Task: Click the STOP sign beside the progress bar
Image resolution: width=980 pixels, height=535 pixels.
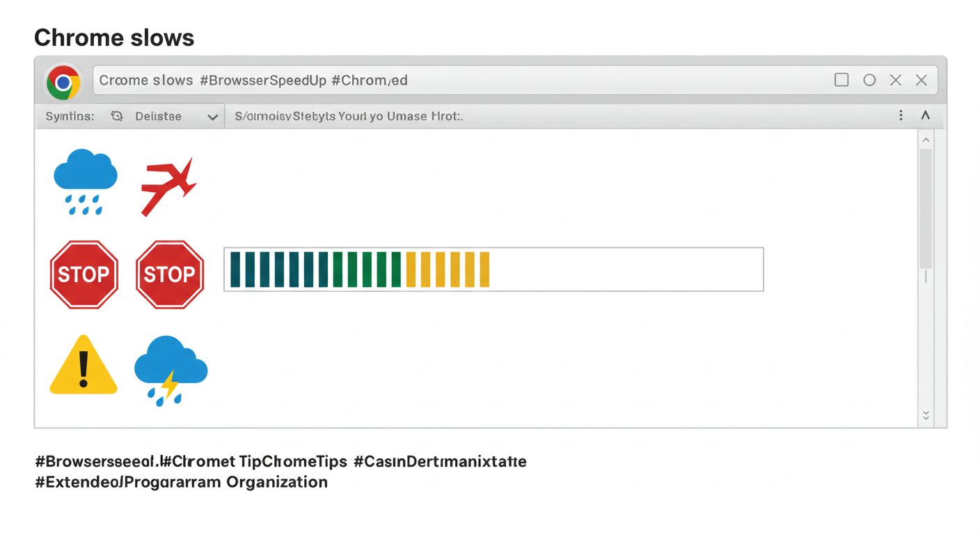Action: tap(170, 274)
